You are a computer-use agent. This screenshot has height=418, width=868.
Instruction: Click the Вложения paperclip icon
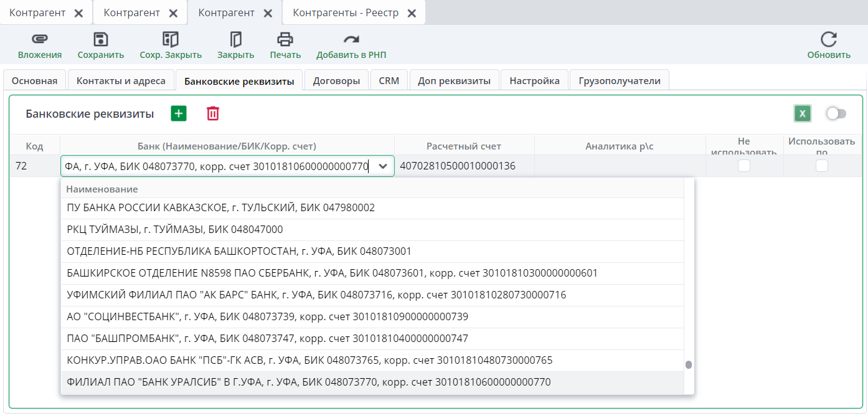pyautogui.click(x=40, y=40)
